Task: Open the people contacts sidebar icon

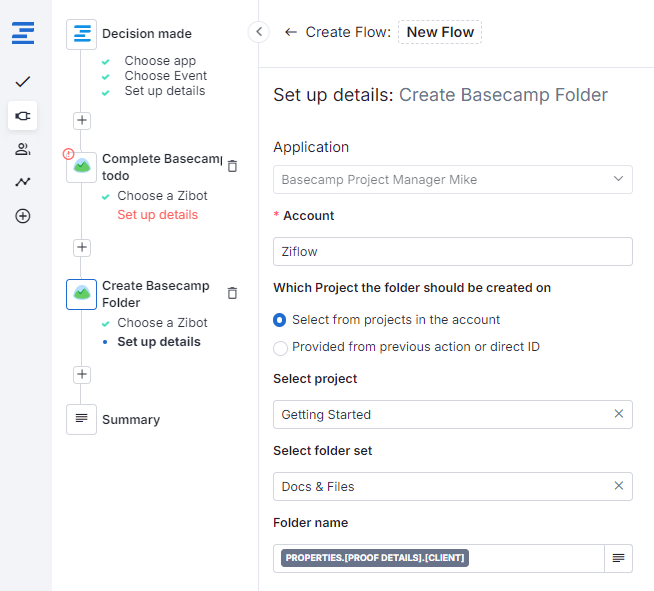Action: [x=22, y=149]
